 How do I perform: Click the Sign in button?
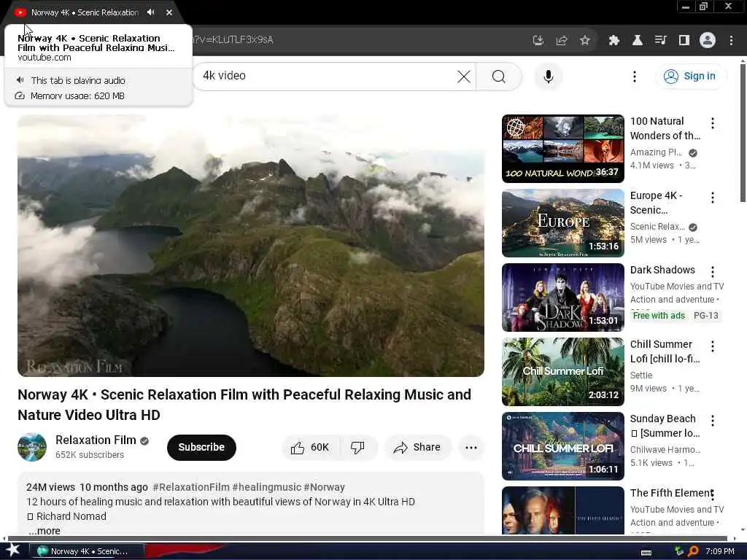(x=690, y=76)
